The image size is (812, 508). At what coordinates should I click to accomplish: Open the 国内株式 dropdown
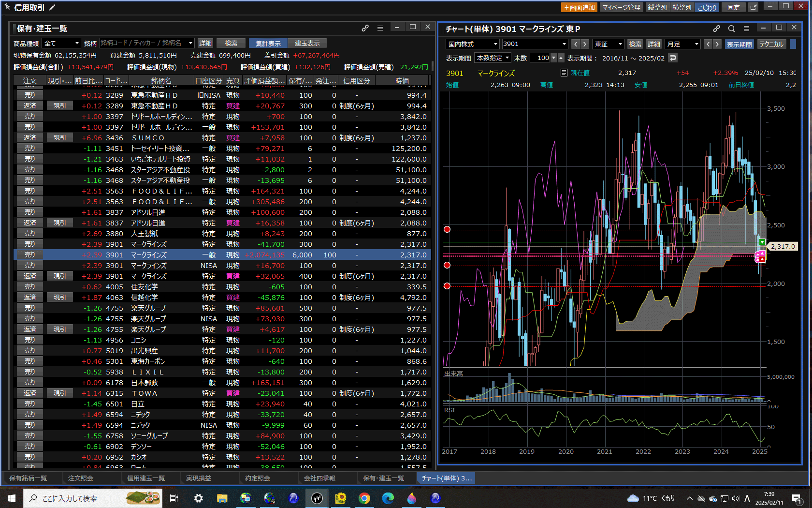[472, 44]
